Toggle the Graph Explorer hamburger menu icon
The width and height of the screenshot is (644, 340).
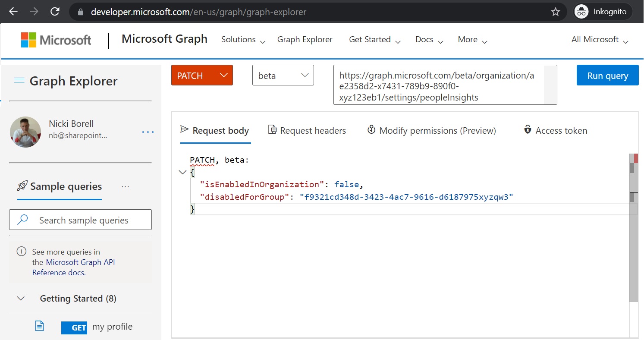19,80
